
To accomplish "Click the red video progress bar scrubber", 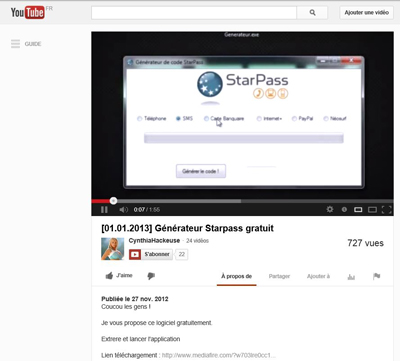I will (x=113, y=201).
